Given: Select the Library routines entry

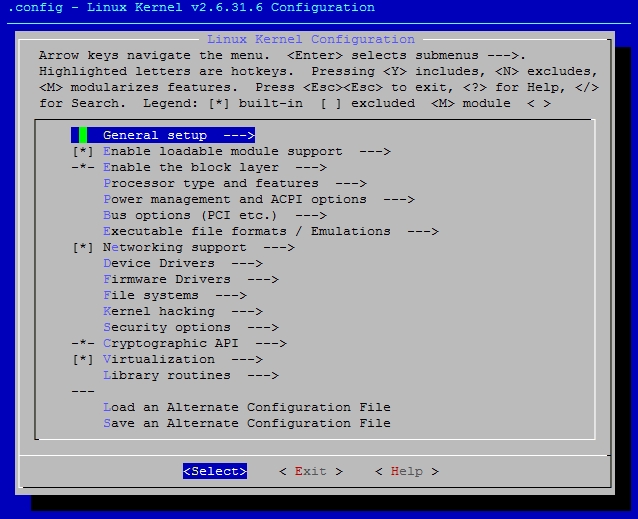Looking at the screenshot, I should pyautogui.click(x=167, y=376).
